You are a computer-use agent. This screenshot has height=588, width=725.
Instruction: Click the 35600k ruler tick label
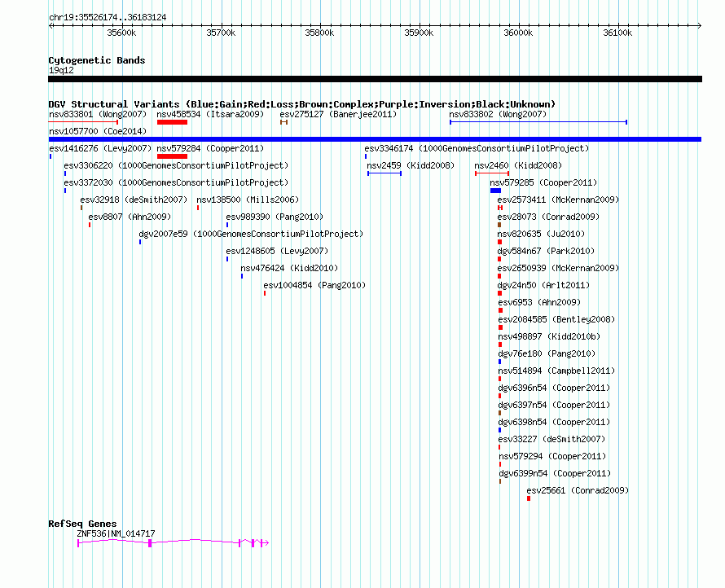click(x=121, y=33)
